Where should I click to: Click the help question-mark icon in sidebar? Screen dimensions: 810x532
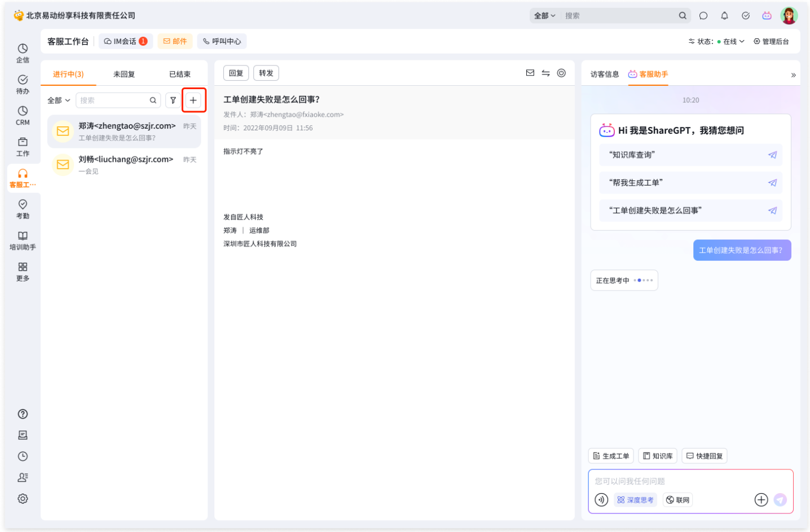pyautogui.click(x=23, y=414)
